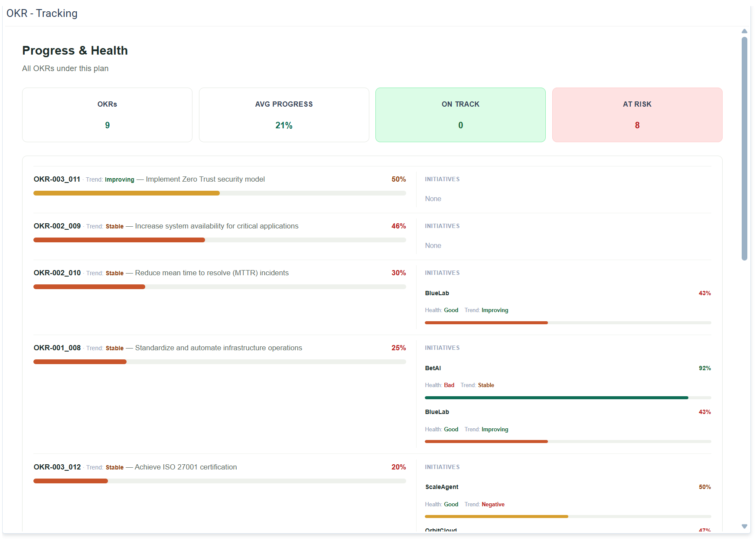756x541 pixels.
Task: Click the OKR-003_011 50% progress bar
Action: [220, 193]
